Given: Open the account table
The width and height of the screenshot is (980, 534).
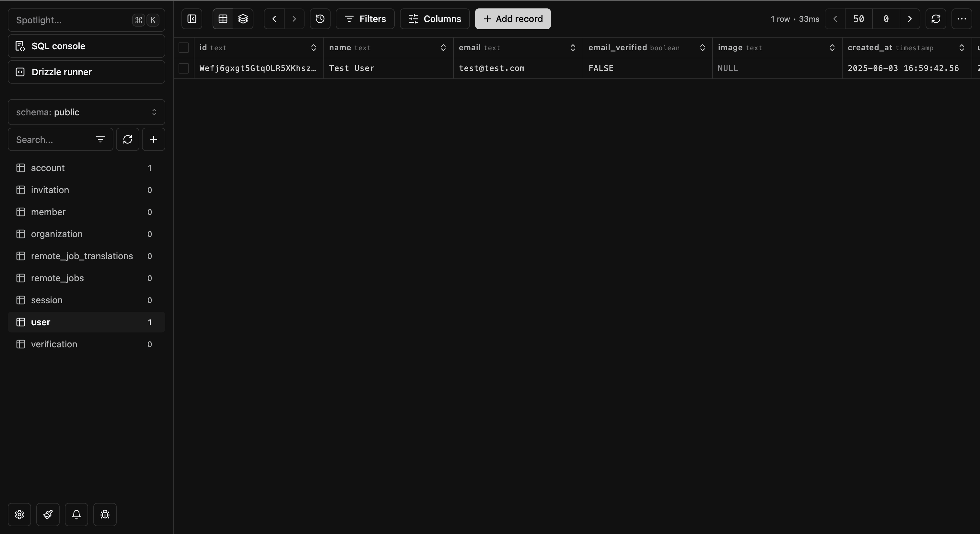Looking at the screenshot, I should point(48,168).
